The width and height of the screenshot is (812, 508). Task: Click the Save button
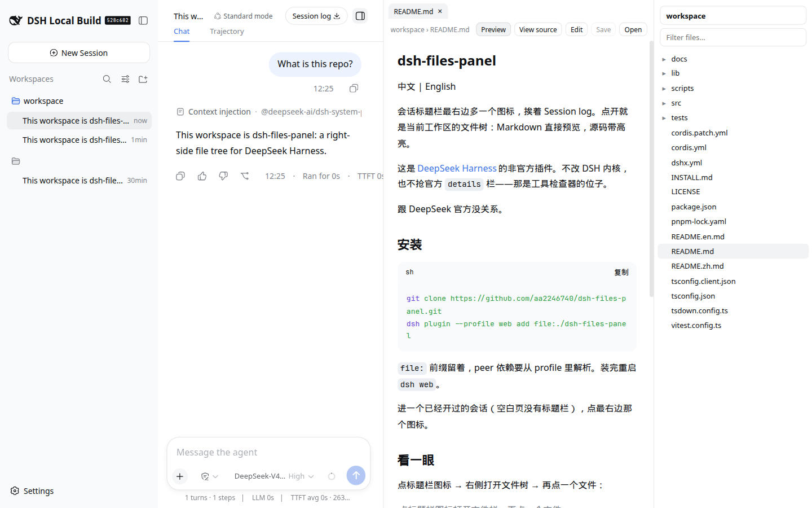(603, 29)
